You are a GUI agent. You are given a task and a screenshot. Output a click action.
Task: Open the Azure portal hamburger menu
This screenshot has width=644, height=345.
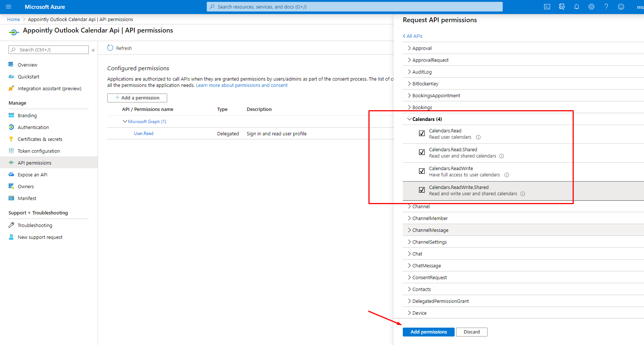coord(9,7)
